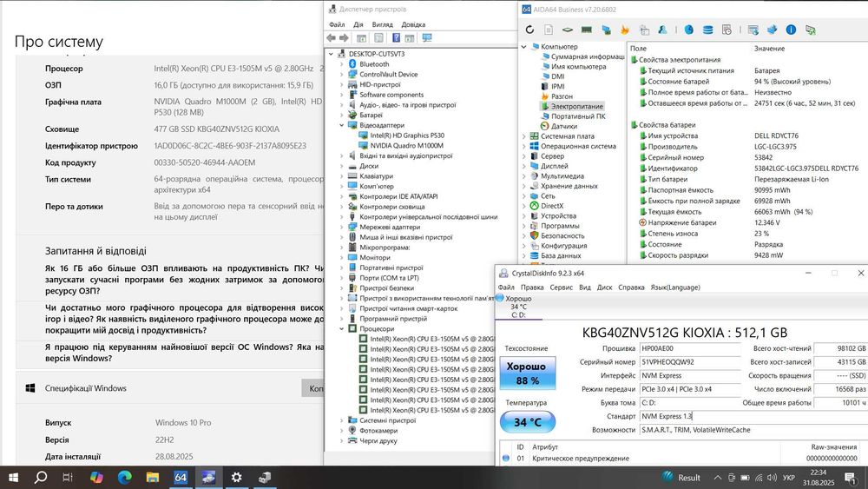Open the CrystalDiskInfo Правка menu
This screenshot has width=868, height=489.
[x=532, y=287]
